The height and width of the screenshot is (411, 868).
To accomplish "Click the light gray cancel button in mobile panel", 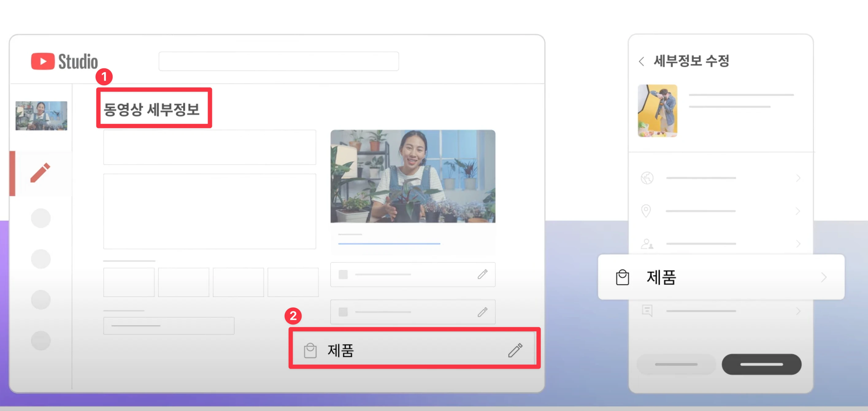I will tap(676, 364).
